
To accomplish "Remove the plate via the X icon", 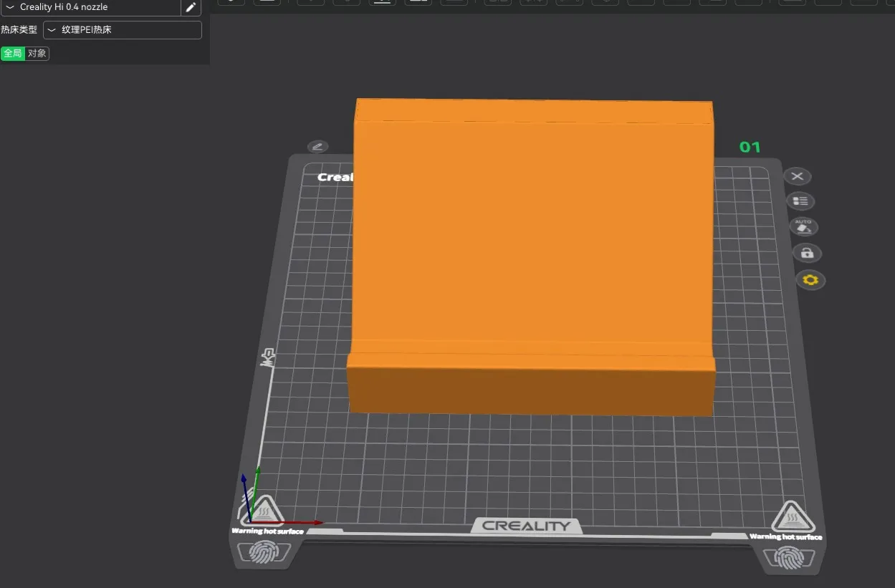I will tap(798, 176).
